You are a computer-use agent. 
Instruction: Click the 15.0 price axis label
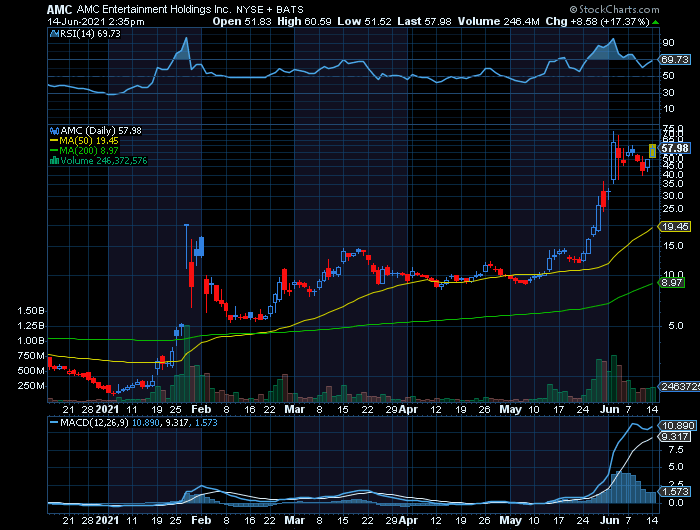pyautogui.click(x=673, y=246)
